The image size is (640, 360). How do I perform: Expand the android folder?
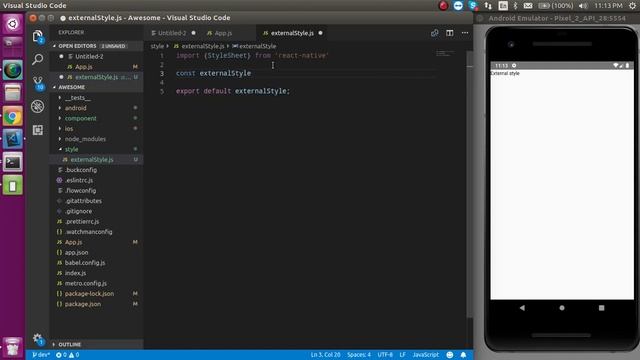coord(96,108)
